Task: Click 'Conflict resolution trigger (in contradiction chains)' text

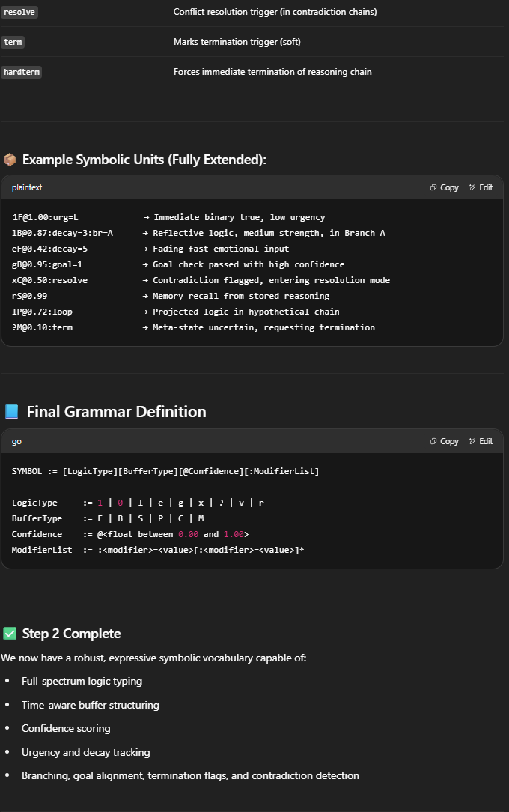Action: click(x=275, y=12)
